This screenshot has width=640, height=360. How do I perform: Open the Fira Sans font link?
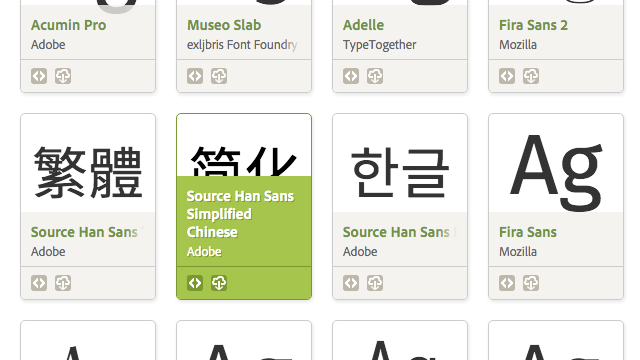(x=528, y=232)
